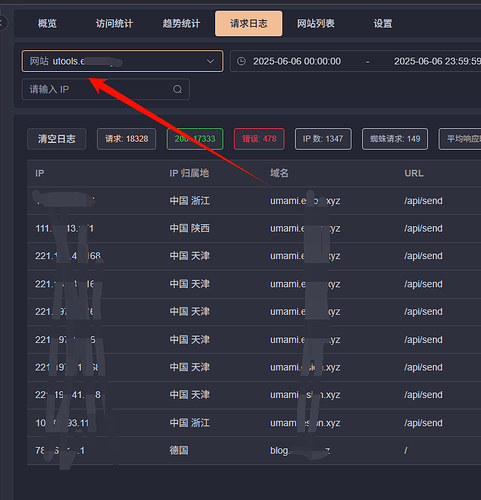Click the search magnifier icon in IP field
Image resolution: width=481 pixels, height=500 pixels.
[x=177, y=89]
